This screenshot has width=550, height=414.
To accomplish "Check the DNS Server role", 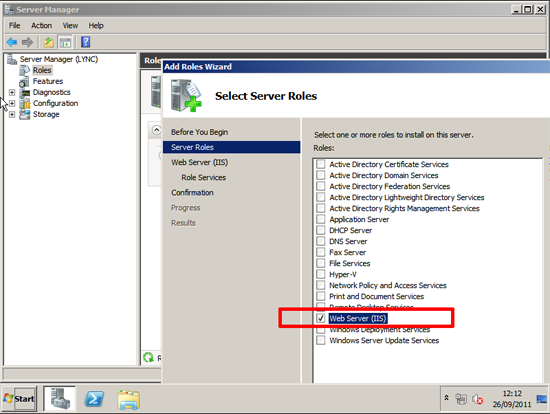I will (x=321, y=241).
